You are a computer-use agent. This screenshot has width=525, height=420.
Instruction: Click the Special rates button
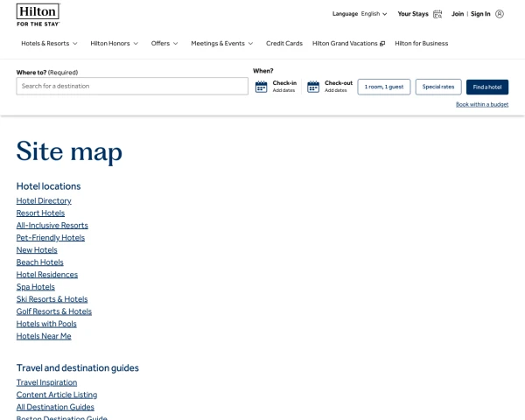click(437, 87)
